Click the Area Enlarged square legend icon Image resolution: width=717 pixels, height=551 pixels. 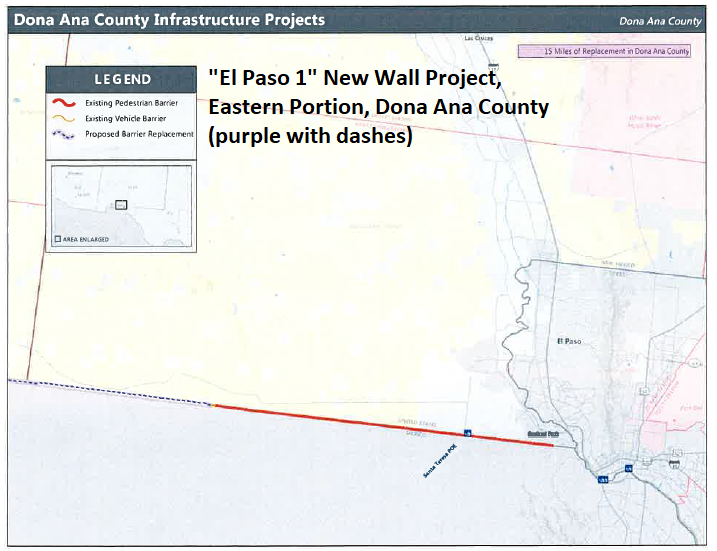point(56,240)
